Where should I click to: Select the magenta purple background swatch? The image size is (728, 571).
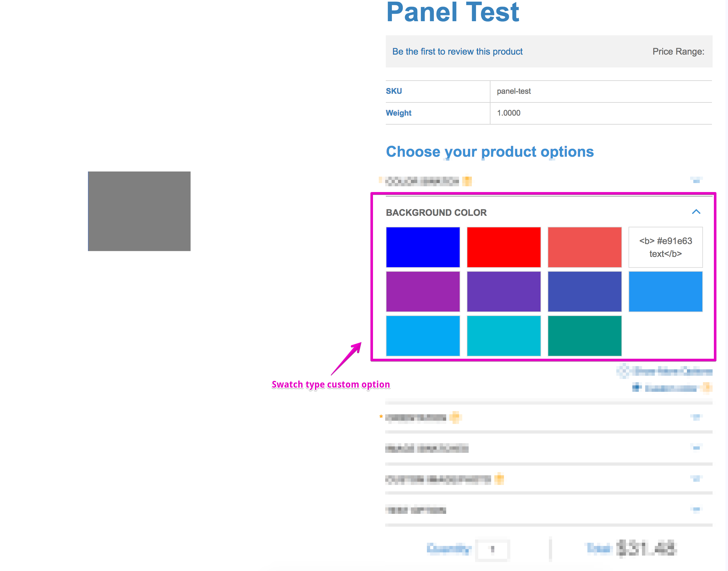[423, 292]
